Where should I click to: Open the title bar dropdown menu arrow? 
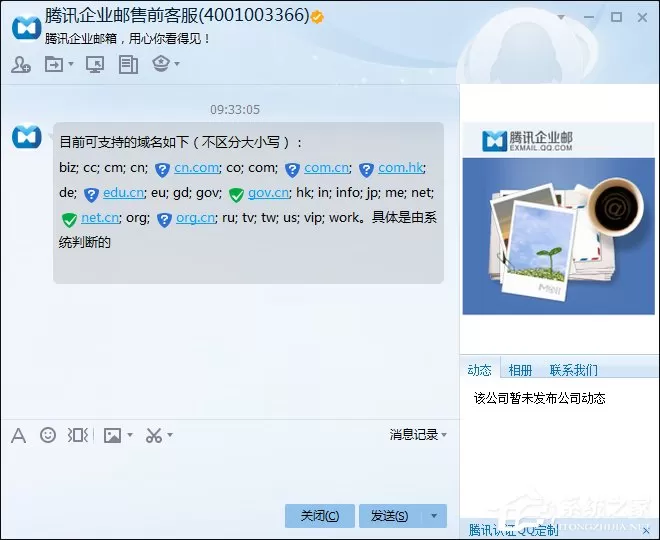point(561,17)
